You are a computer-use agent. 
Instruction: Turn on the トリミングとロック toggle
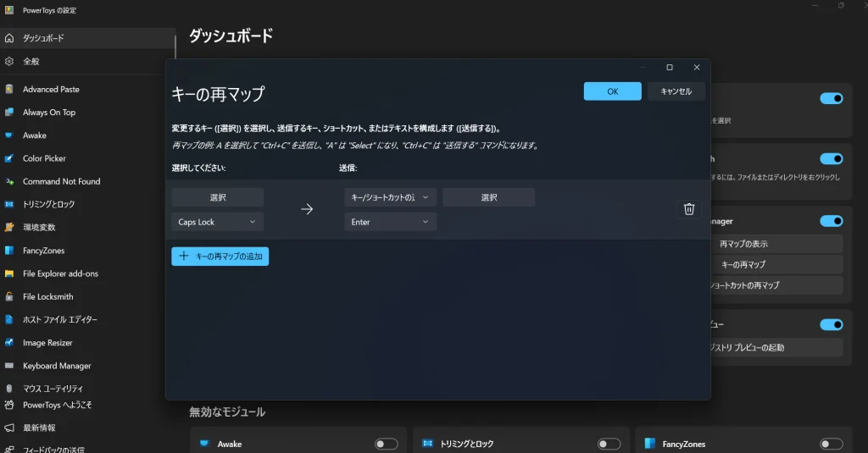[609, 444]
